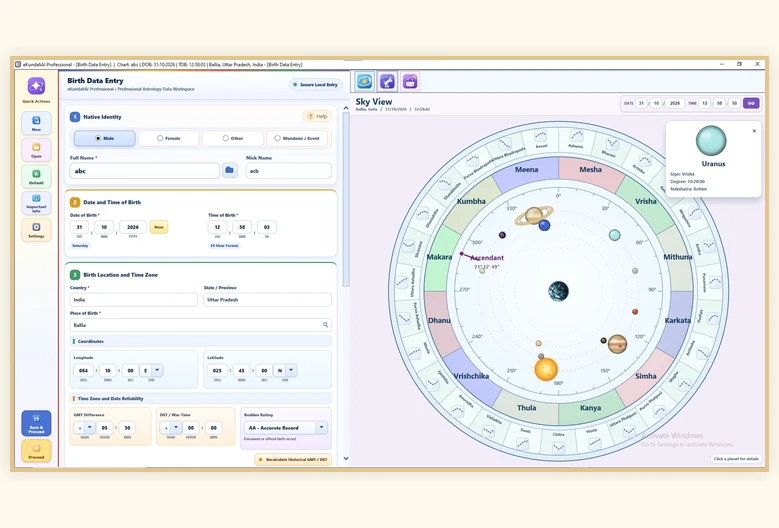Close the Uranus details card
779x528 pixels.
pos(754,131)
